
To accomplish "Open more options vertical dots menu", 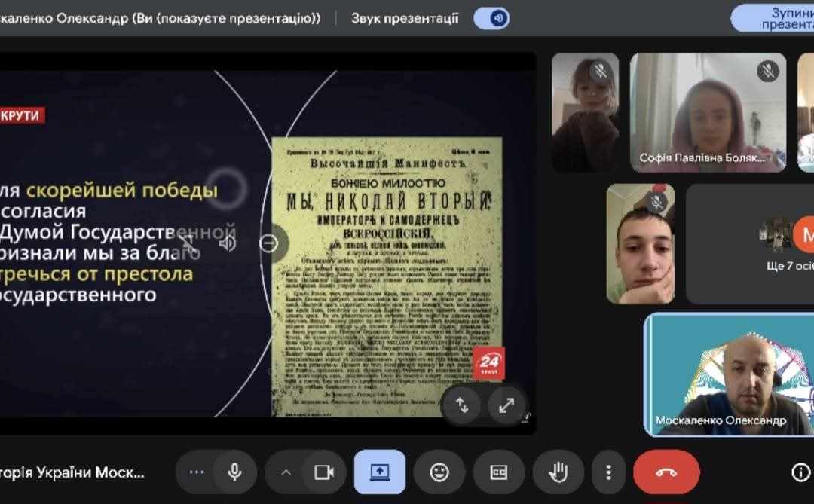I will pyautogui.click(x=608, y=472).
